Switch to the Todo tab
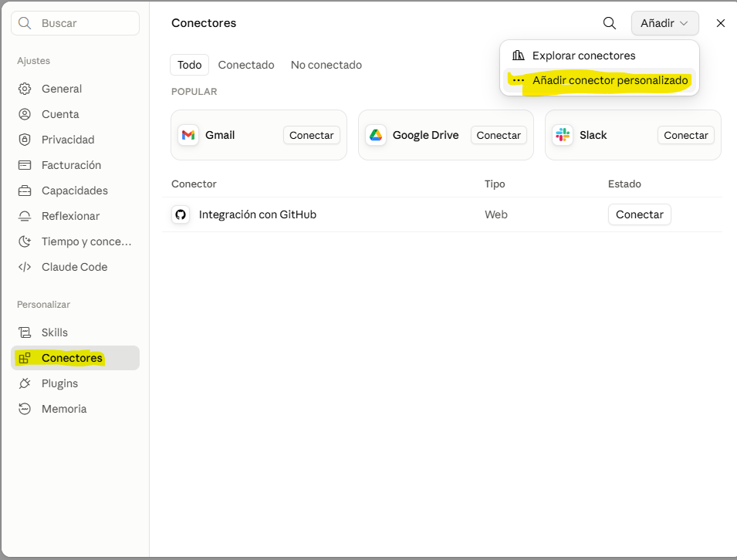Image resolution: width=737 pixels, height=560 pixels. tap(189, 65)
